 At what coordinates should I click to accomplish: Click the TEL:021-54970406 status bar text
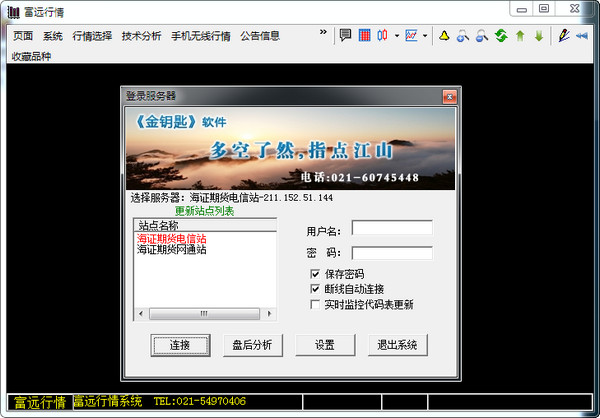click(200, 401)
